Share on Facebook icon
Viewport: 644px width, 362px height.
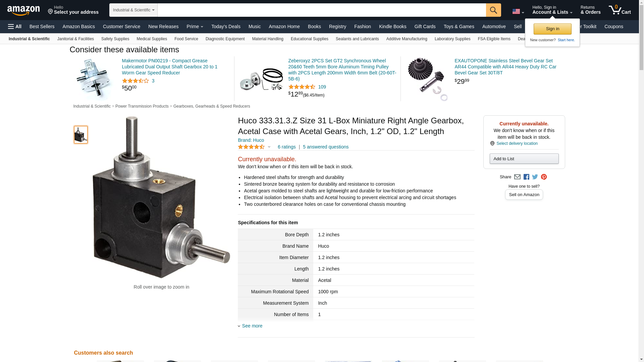pos(526,177)
